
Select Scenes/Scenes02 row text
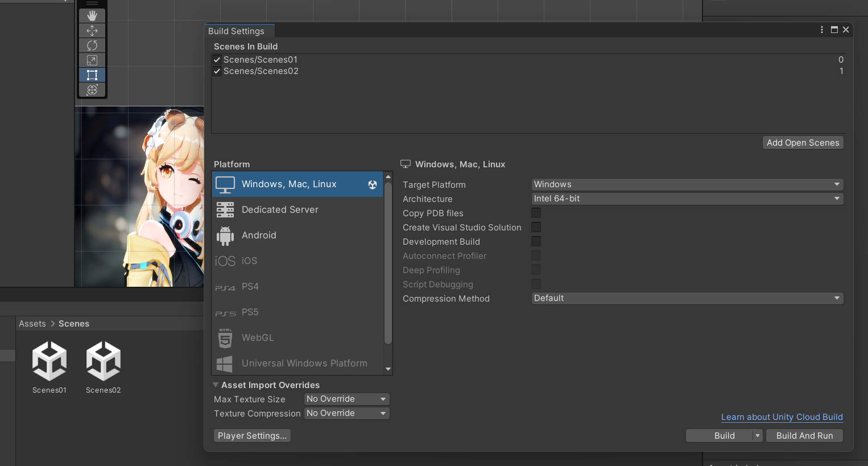pyautogui.click(x=261, y=71)
